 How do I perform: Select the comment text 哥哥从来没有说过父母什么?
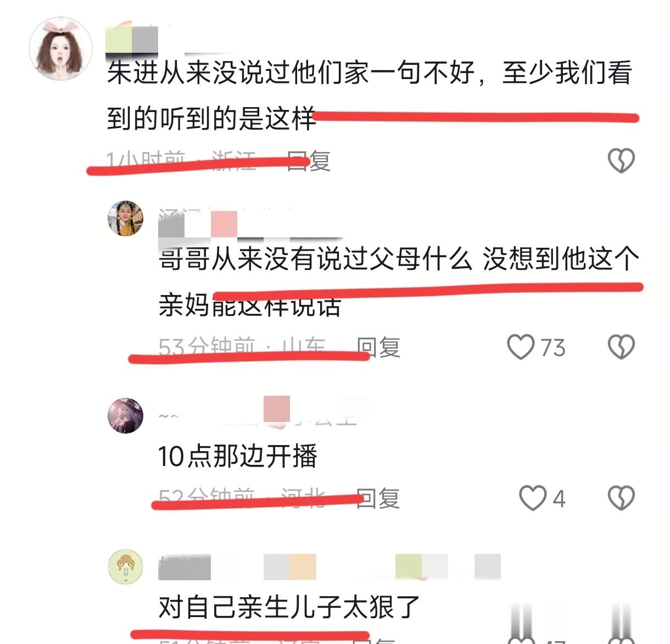click(x=315, y=259)
